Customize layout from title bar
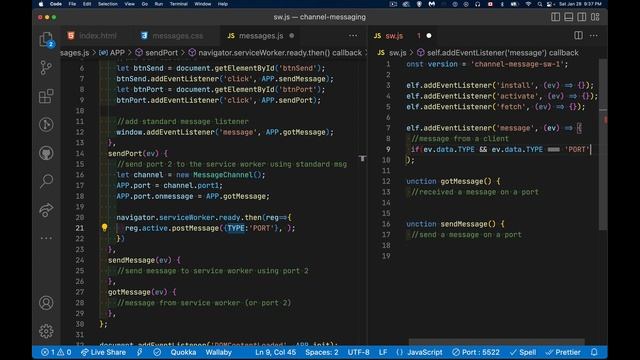This screenshot has height=360, width=640. coord(595,17)
